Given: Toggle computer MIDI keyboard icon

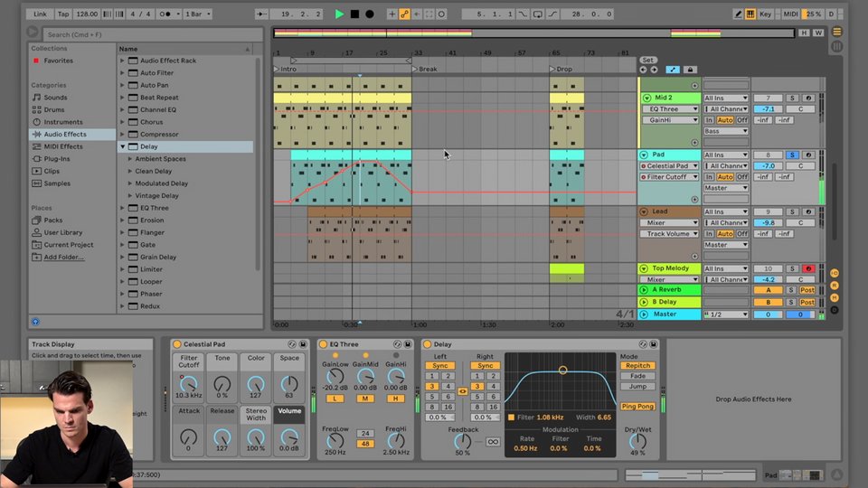Looking at the screenshot, I should (750, 14).
